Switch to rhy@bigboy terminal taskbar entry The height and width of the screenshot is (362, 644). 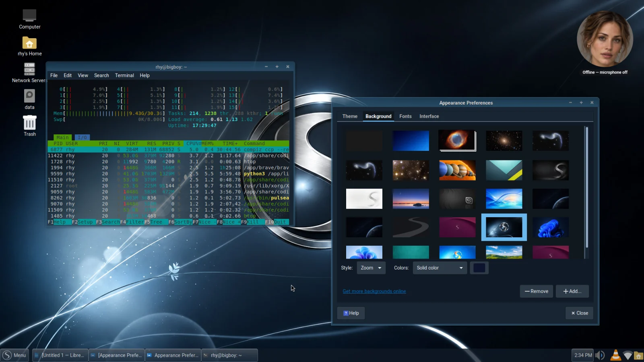coord(229,355)
